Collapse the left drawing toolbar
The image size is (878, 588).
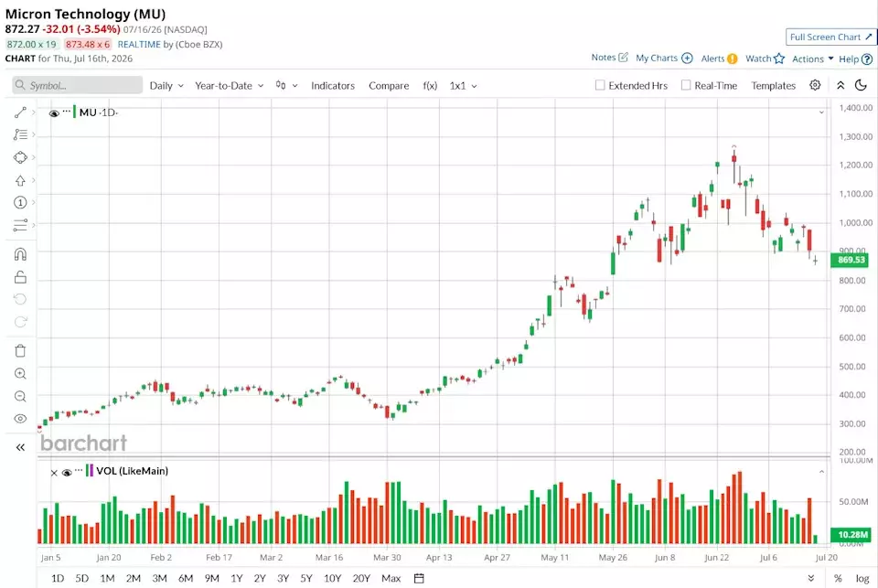pyautogui.click(x=20, y=447)
